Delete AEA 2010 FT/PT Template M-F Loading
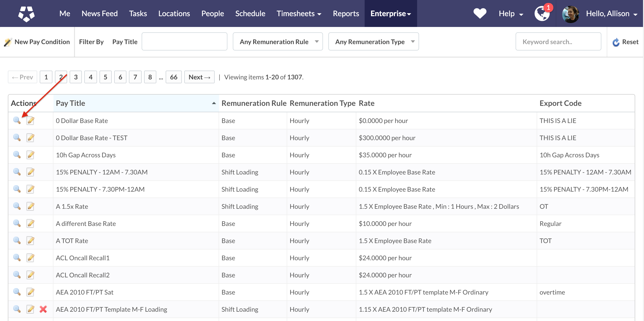 tap(43, 309)
